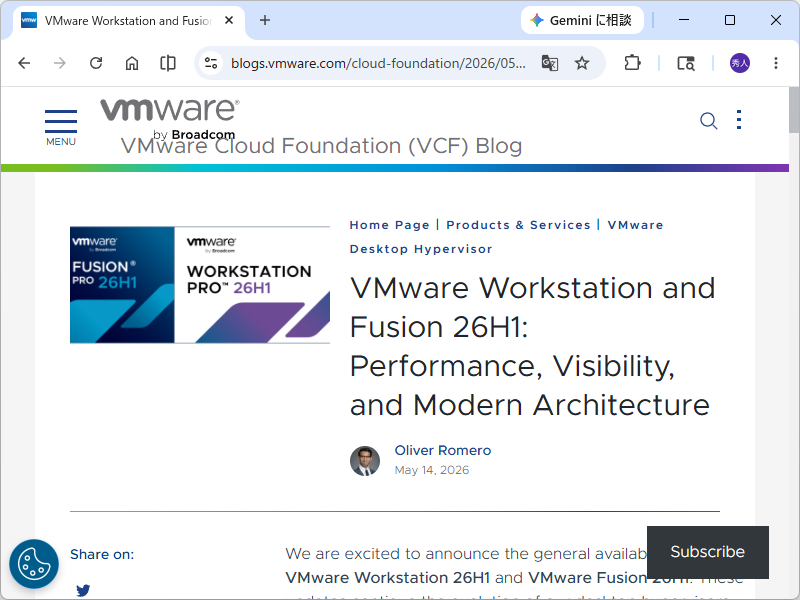This screenshot has width=800, height=600.
Task: Open the extensions puzzle icon
Action: (x=632, y=63)
